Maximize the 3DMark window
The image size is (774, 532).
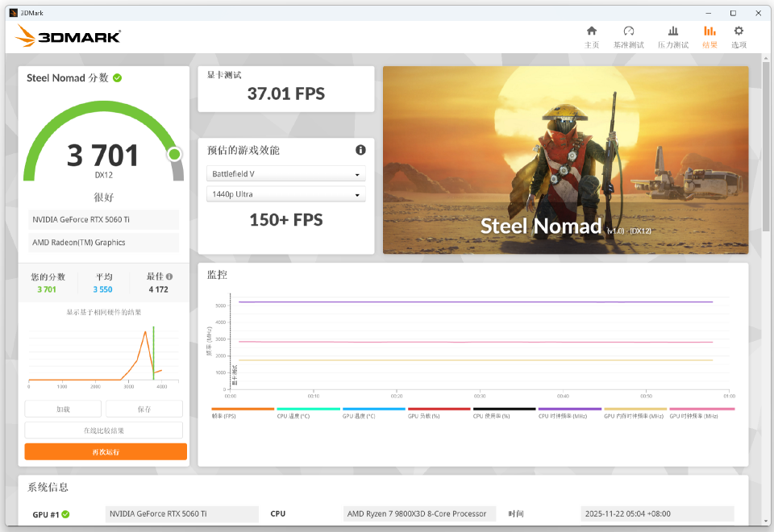[x=733, y=13]
